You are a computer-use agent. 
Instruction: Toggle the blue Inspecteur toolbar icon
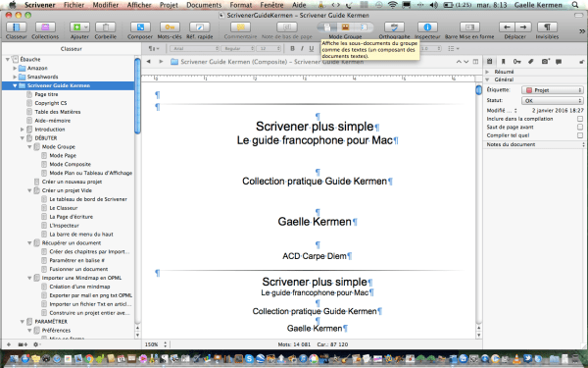tap(427, 27)
